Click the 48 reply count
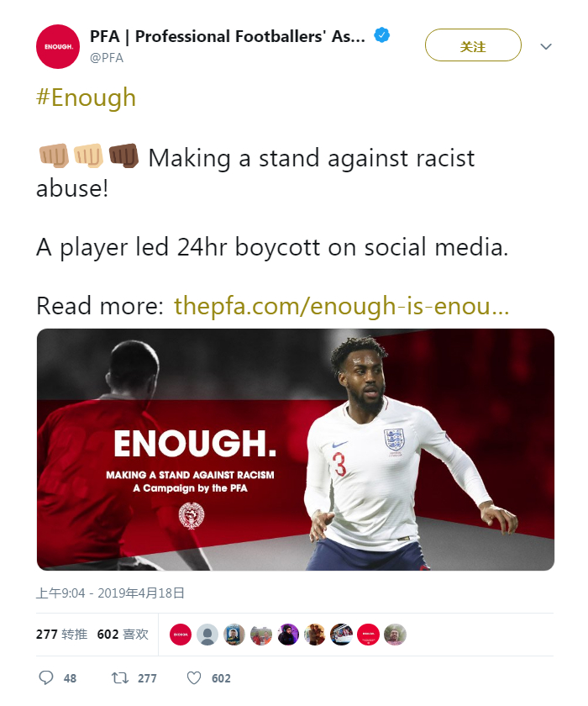Image resolution: width=588 pixels, height=706 pixels. click(70, 678)
